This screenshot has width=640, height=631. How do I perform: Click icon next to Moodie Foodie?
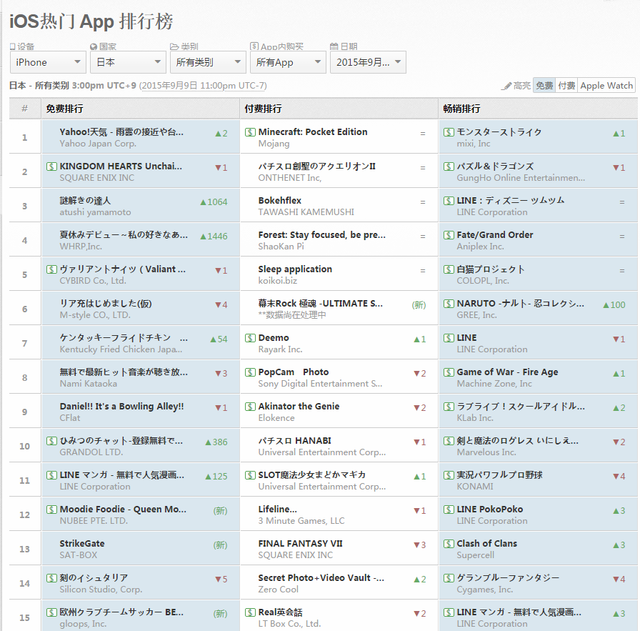(52, 509)
